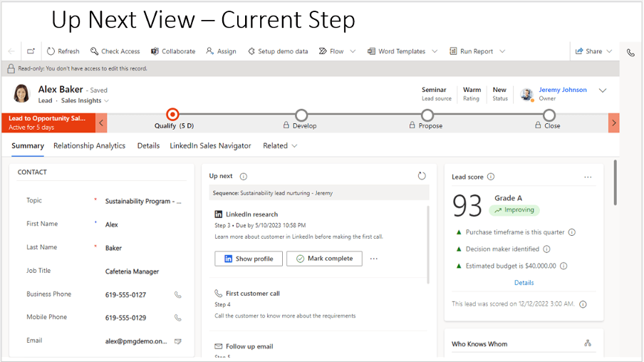
Task: Click the Refresh toolbar icon
Action: click(51, 51)
